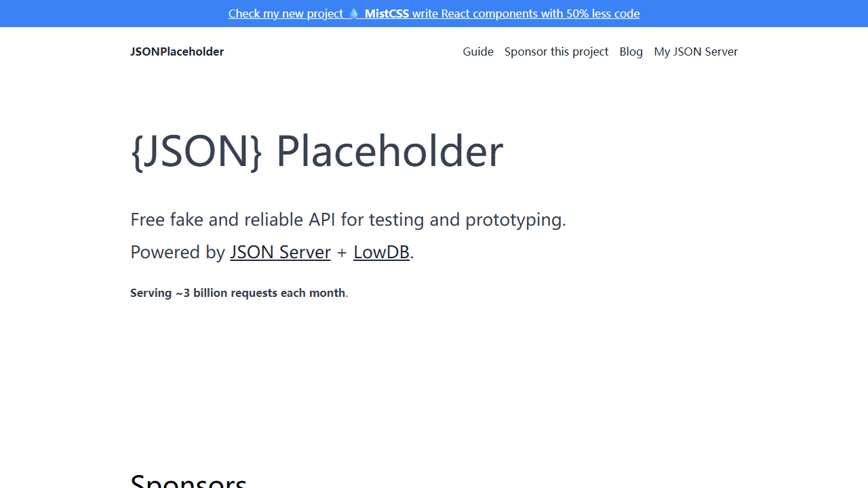
Task: Follow the JSON Server link
Action: tap(281, 252)
